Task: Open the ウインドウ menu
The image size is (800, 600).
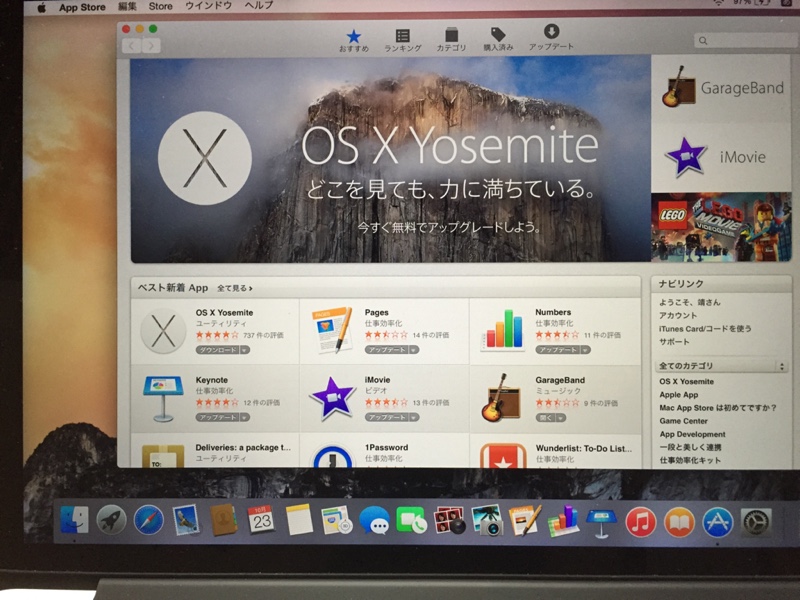Action: [x=208, y=6]
